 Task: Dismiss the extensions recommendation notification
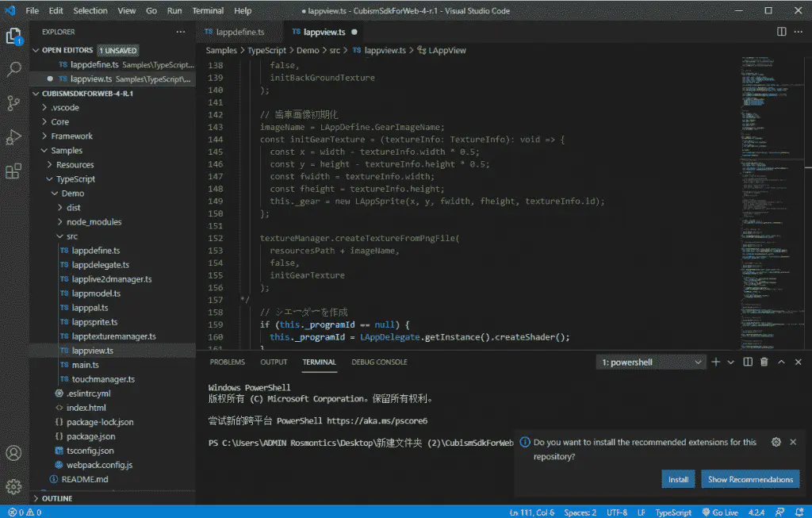(793, 442)
